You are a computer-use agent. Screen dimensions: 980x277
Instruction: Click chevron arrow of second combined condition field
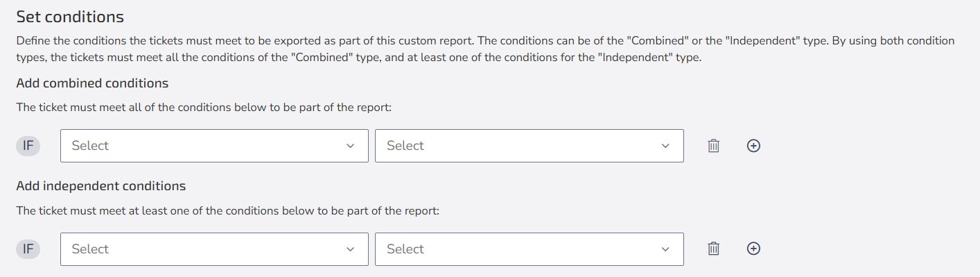pos(665,146)
